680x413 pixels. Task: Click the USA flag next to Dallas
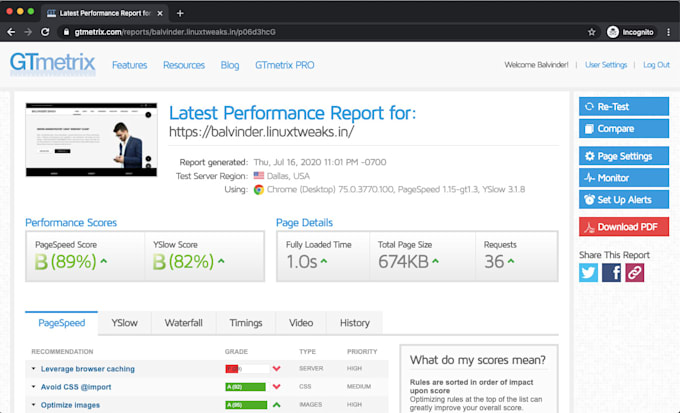tap(259, 176)
